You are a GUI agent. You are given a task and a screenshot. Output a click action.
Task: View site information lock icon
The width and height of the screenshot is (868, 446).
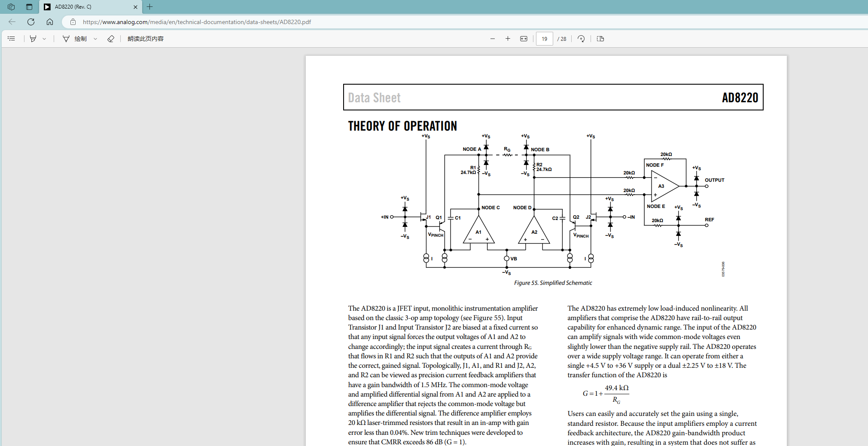click(73, 22)
